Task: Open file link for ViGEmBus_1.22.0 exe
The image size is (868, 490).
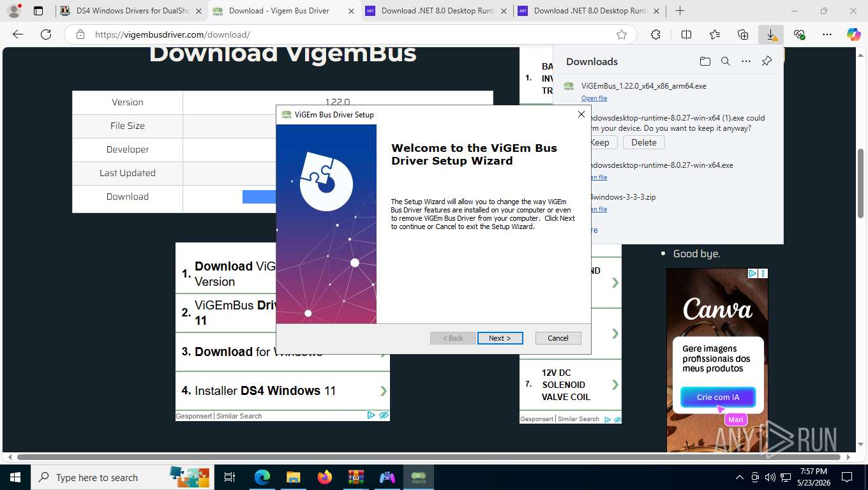Action: coord(594,98)
